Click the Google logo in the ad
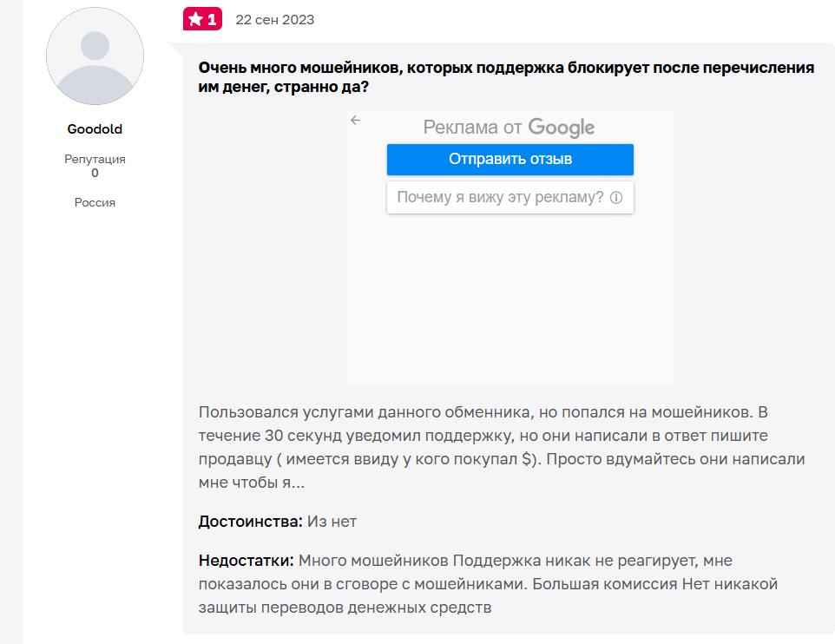The image size is (835, 644). [x=561, y=128]
